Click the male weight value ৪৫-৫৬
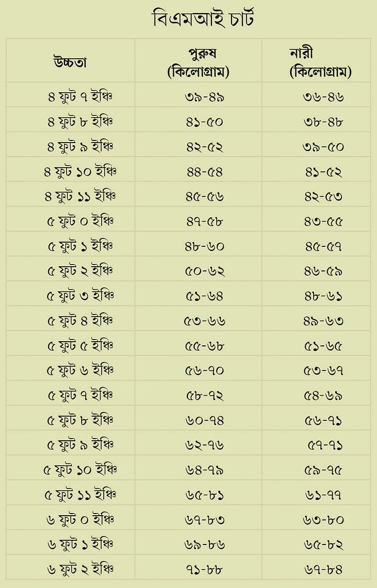Image resolution: width=377 pixels, height=588 pixels. click(x=205, y=197)
